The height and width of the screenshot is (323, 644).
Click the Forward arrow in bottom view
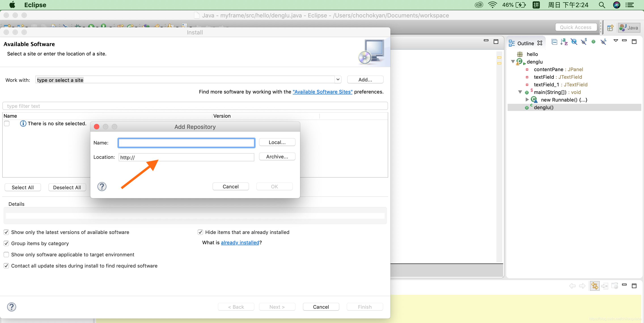[x=582, y=286]
